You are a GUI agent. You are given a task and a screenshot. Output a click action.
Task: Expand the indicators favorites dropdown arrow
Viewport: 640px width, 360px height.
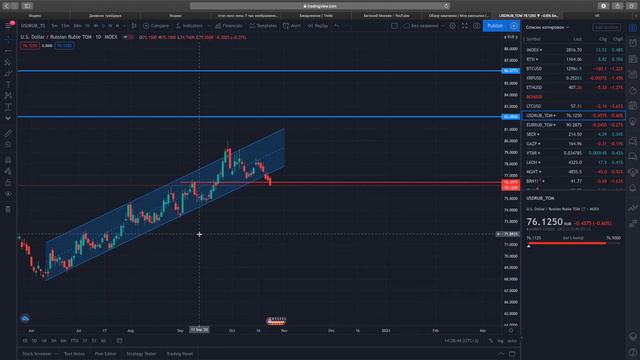tap(209, 26)
